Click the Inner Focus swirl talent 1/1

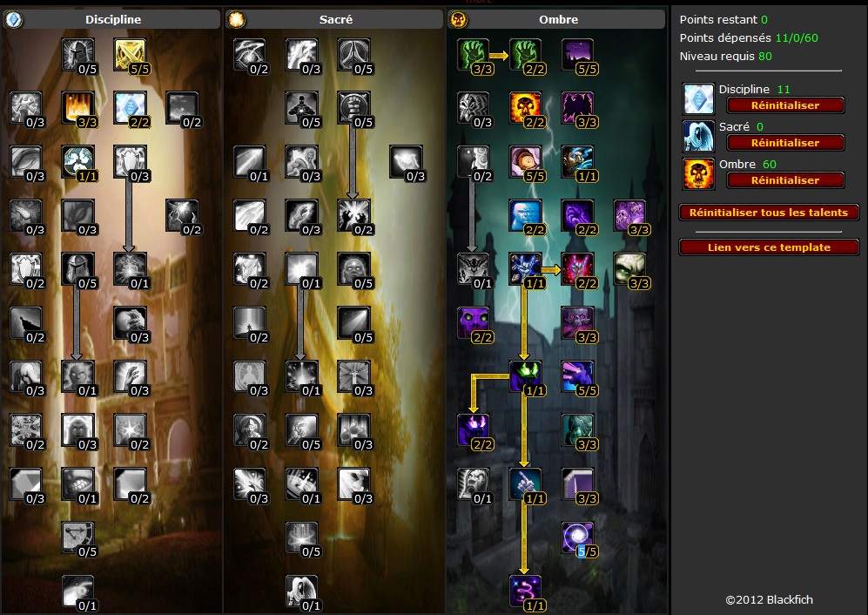(78, 162)
